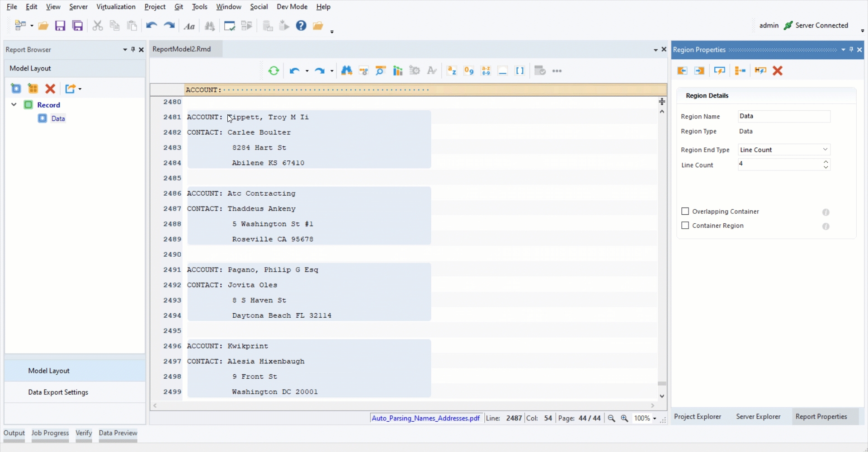Image resolution: width=868 pixels, height=452 pixels.
Task: Click the Region Name input field
Action: coord(783,117)
